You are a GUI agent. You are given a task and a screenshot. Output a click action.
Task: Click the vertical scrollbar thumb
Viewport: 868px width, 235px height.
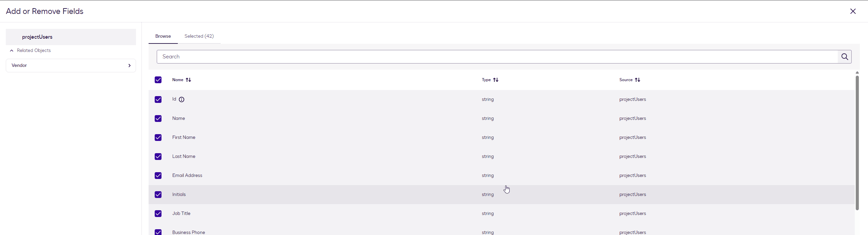tap(857, 143)
